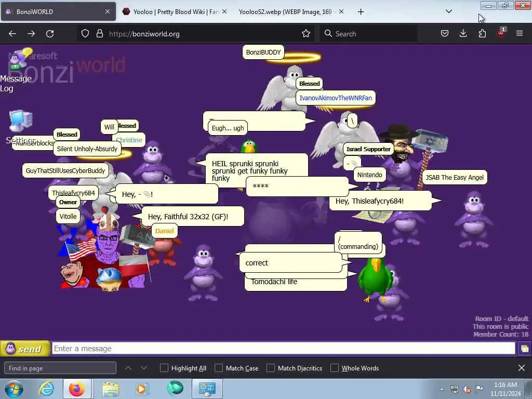This screenshot has height=399, width=532.
Task: Click the Silent Unholy-Absurdy name tag
Action: (x=87, y=149)
